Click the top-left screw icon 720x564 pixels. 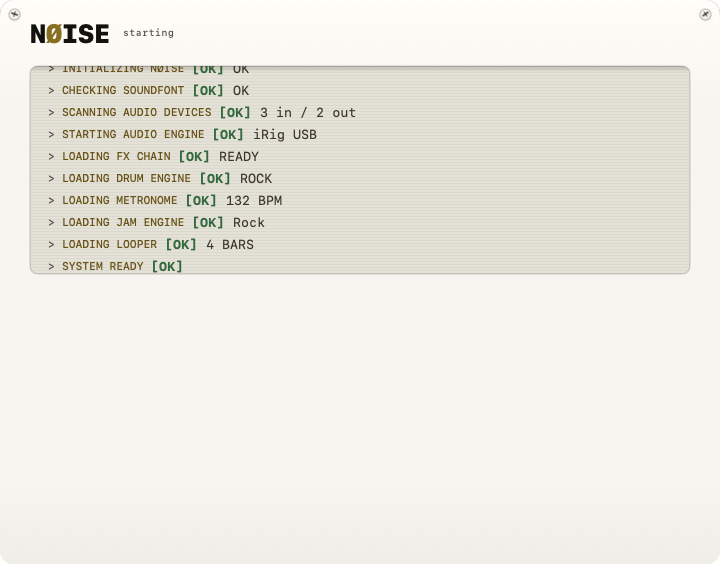click(14, 15)
